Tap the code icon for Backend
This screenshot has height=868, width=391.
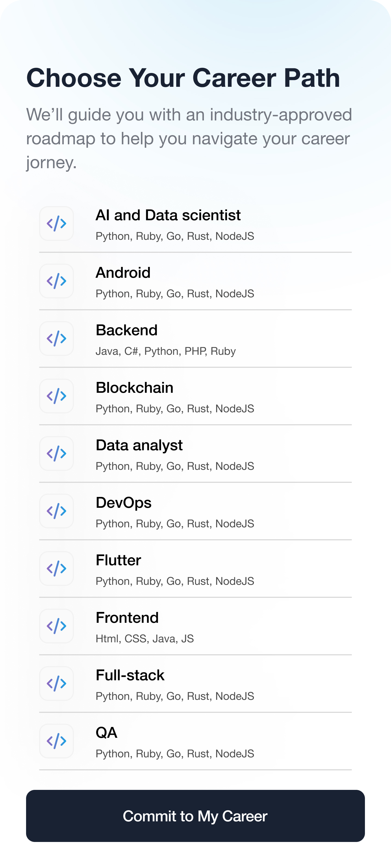[x=56, y=339]
